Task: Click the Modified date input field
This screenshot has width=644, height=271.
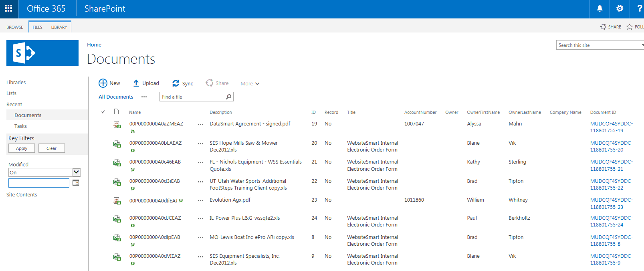Action: pyautogui.click(x=39, y=183)
